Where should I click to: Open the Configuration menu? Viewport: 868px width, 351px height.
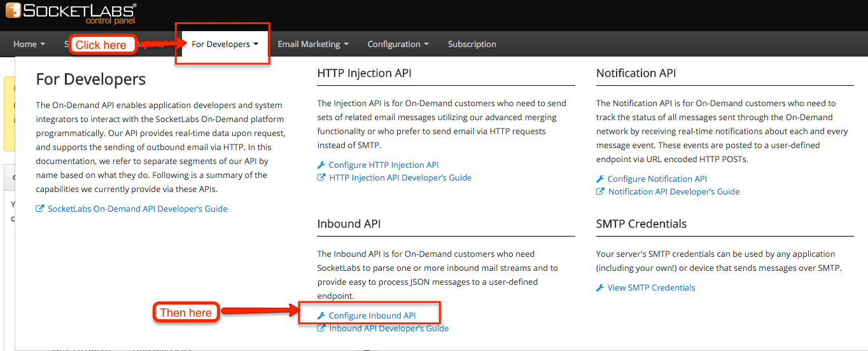point(398,45)
